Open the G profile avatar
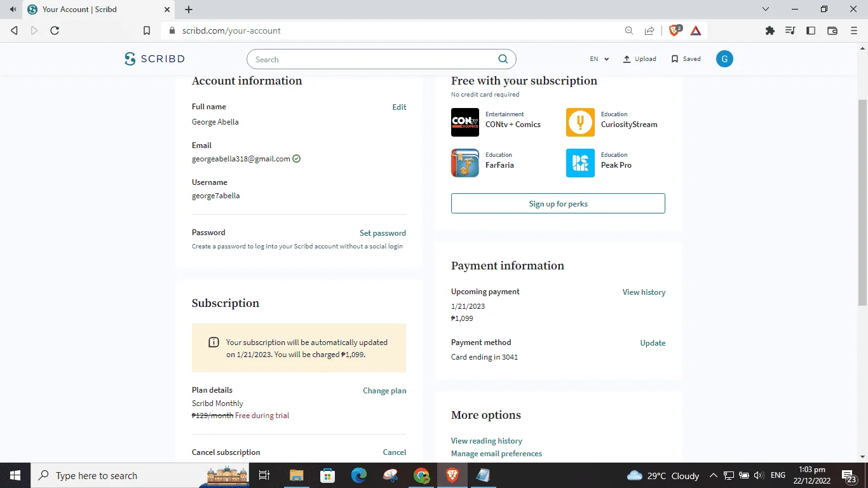This screenshot has width=868, height=488. pos(724,59)
